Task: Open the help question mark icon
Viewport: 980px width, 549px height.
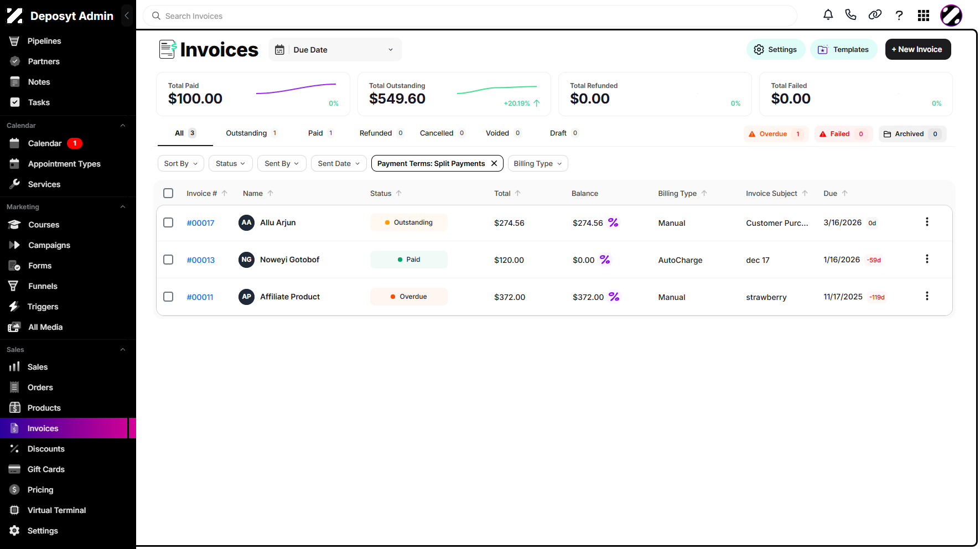Action: pos(899,15)
